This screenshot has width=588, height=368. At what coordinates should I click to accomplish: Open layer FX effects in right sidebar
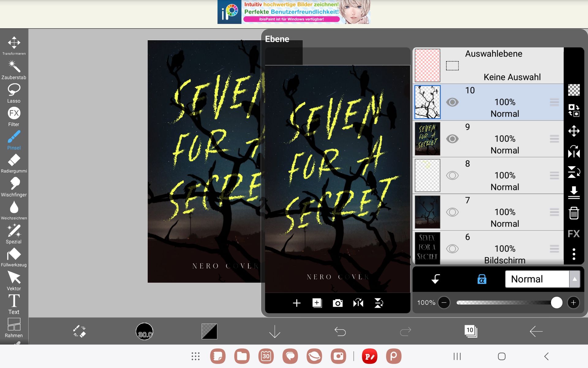(x=574, y=234)
